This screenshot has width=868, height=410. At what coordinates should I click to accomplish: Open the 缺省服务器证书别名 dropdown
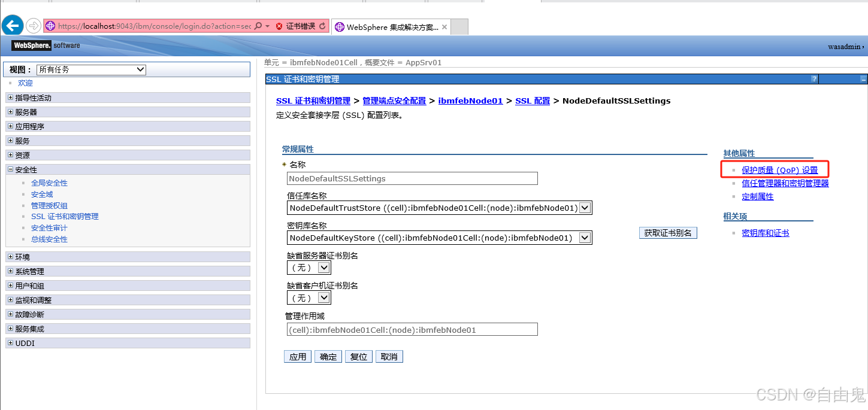[x=309, y=268]
